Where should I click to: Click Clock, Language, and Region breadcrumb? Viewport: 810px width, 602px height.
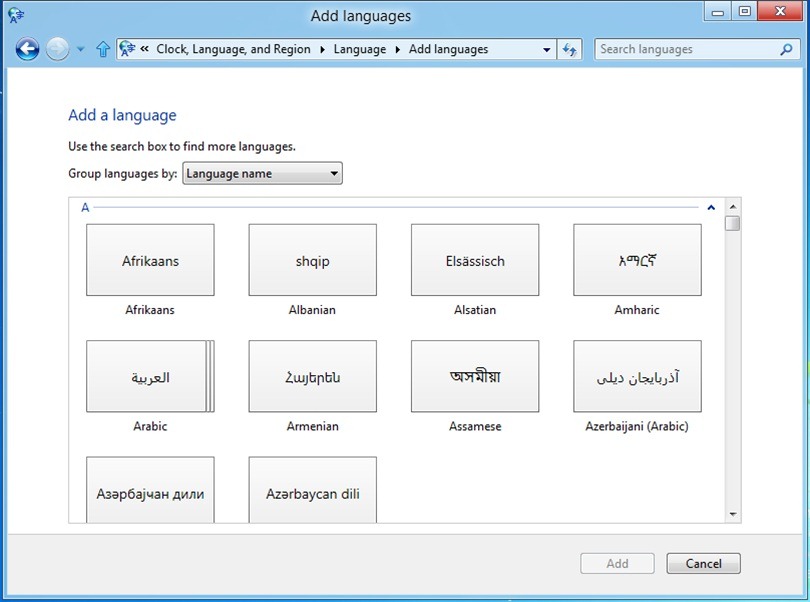[233, 49]
